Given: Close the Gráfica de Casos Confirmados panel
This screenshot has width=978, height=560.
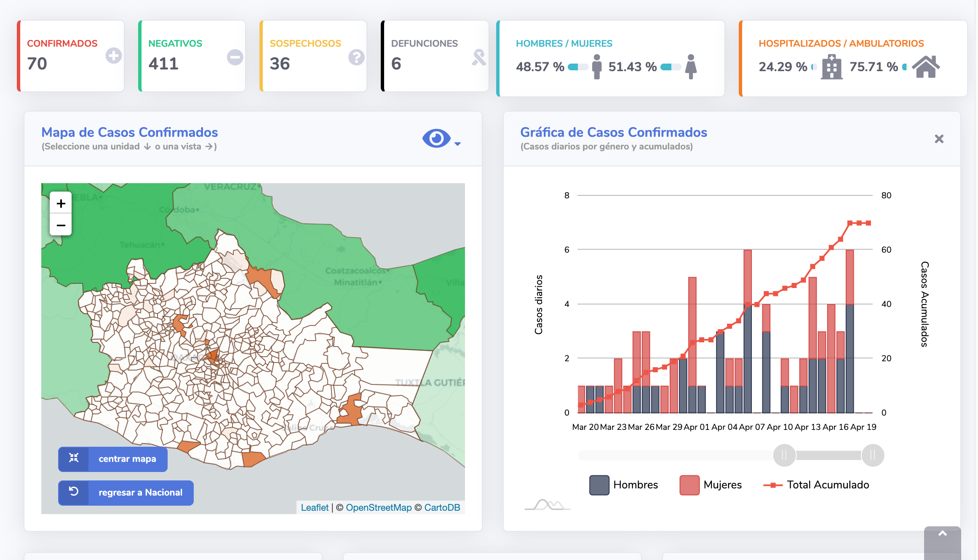Looking at the screenshot, I should pos(939,139).
